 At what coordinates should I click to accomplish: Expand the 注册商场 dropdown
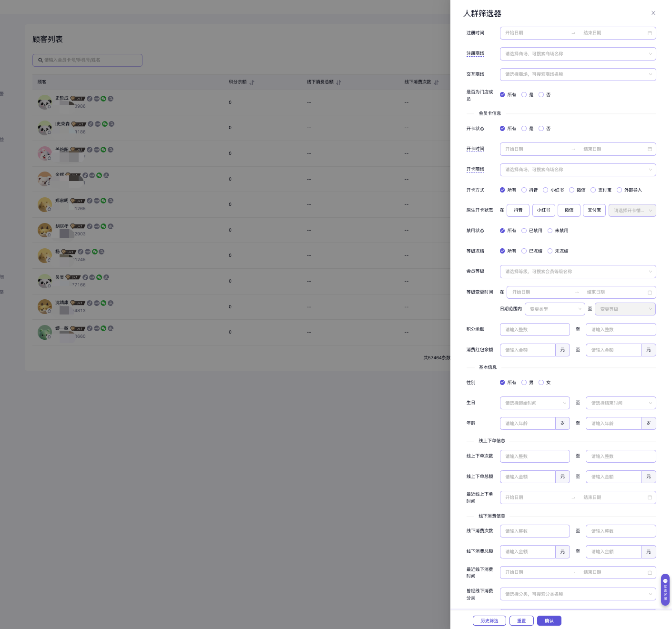[x=578, y=54]
